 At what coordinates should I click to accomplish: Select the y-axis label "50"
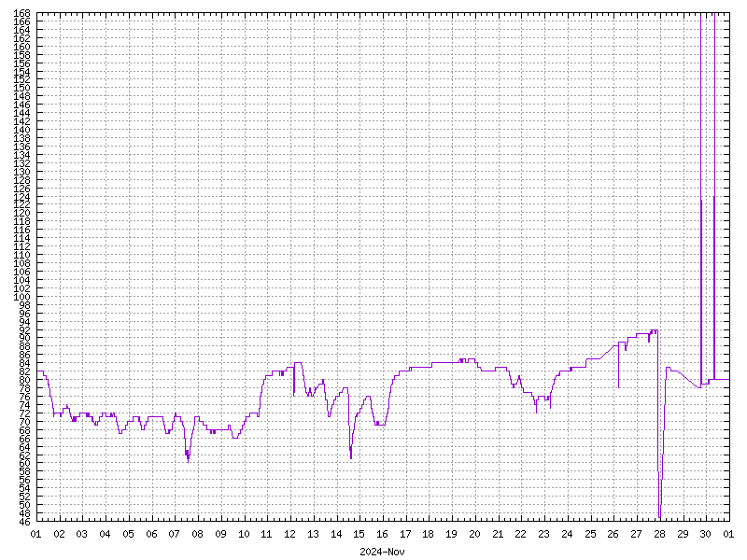[25, 505]
